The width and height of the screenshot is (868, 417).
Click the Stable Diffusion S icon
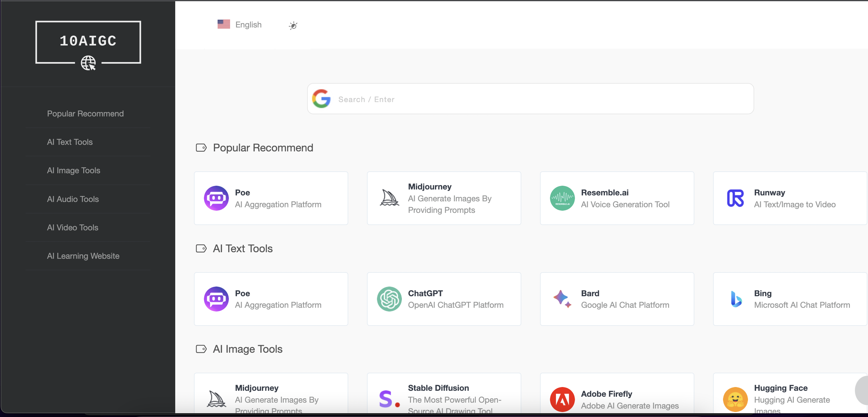click(389, 400)
